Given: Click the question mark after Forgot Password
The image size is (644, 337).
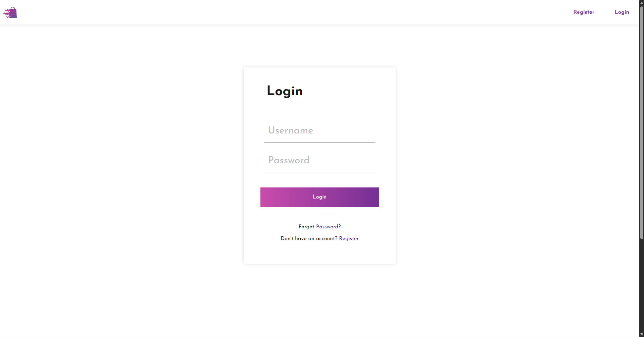Looking at the screenshot, I should 340,227.
